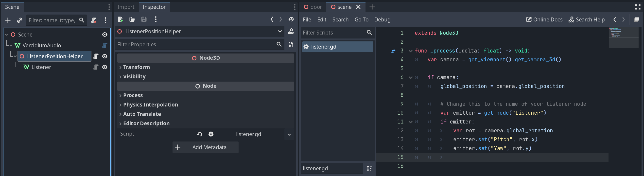644x176 pixels.
Task: Go to previous edited object in Inspector
Action: 272,19
